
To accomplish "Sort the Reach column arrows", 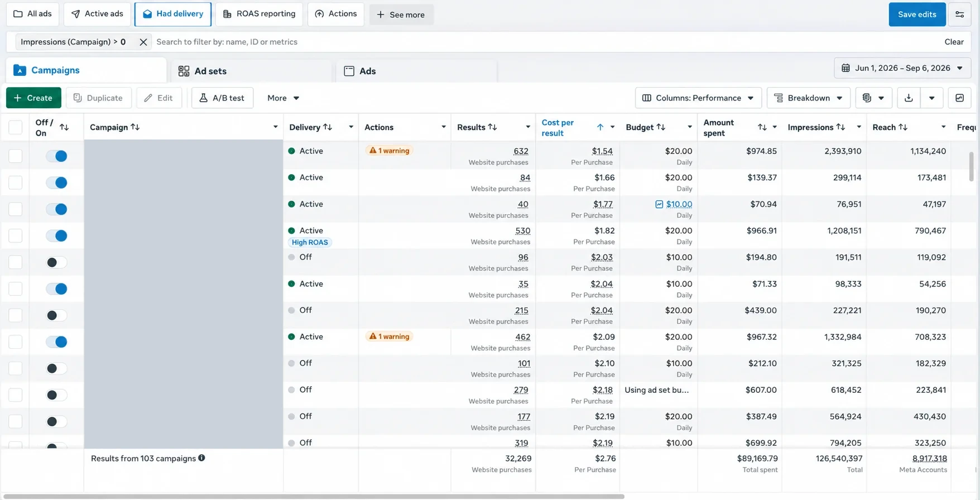I will click(x=902, y=127).
